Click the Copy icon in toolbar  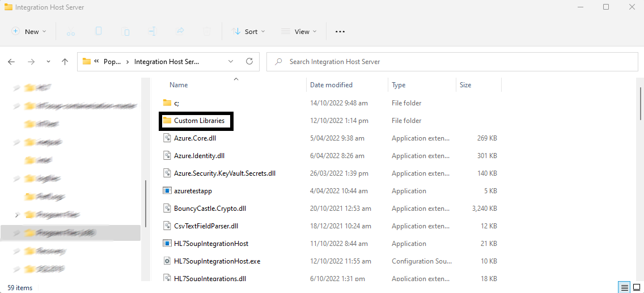[x=99, y=31]
